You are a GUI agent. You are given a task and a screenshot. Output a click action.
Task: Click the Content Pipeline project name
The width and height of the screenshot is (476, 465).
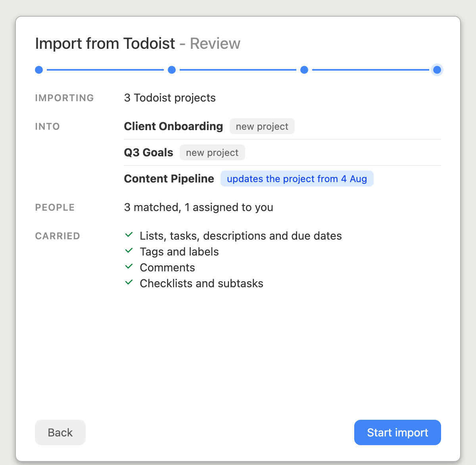[169, 179]
